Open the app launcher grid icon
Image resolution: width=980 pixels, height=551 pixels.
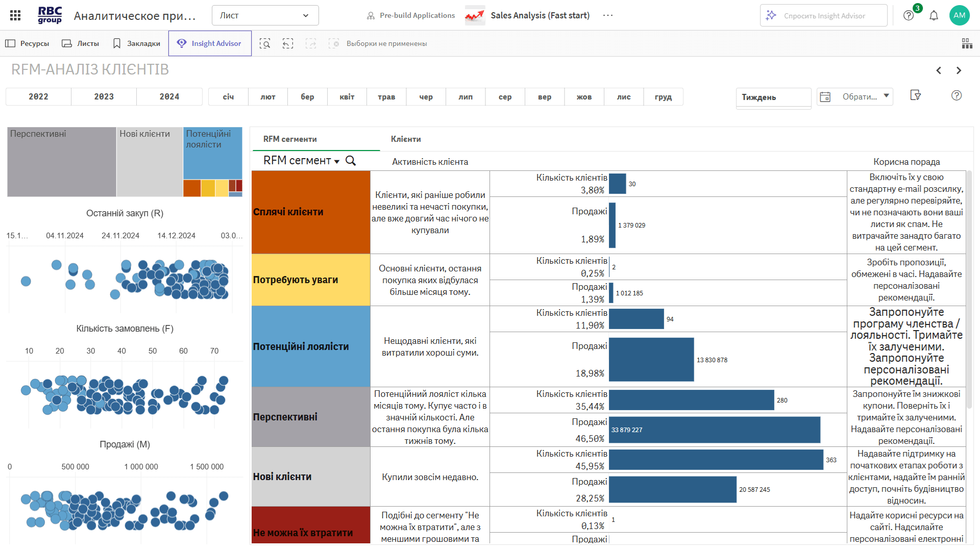tap(15, 15)
